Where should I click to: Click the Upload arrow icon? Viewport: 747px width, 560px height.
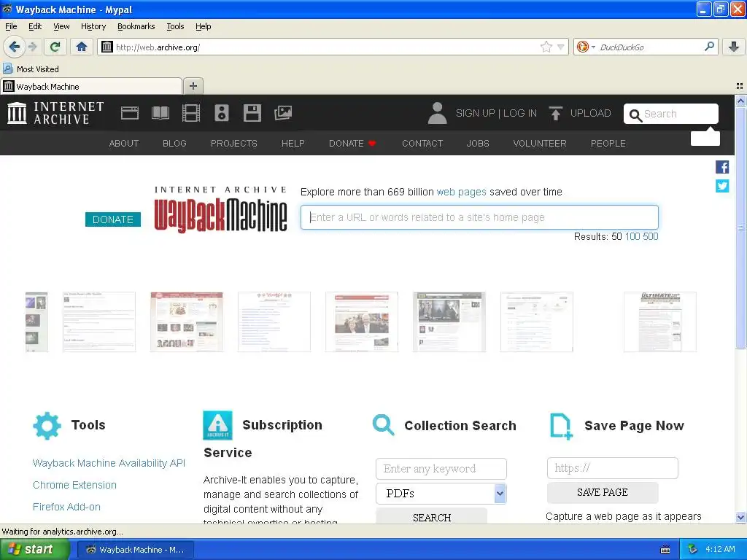click(555, 113)
